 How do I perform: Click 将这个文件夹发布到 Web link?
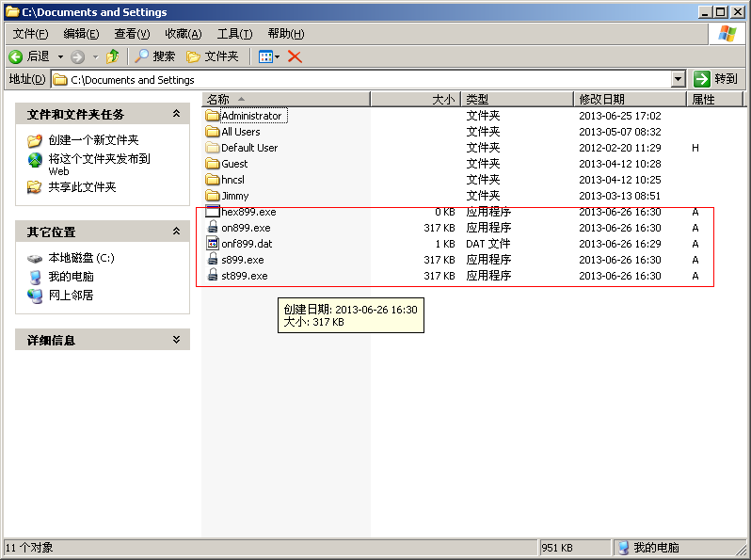(x=99, y=165)
